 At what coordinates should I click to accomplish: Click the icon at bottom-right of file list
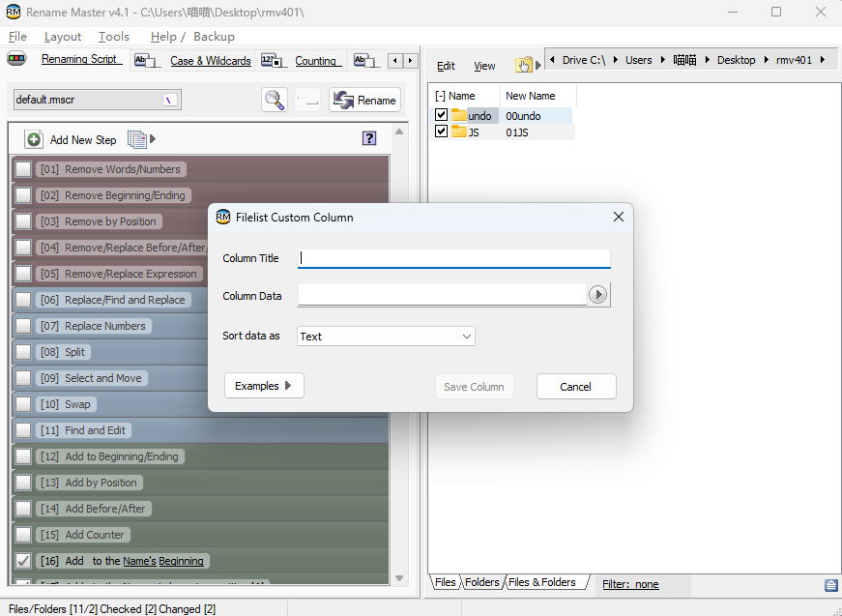point(830,585)
